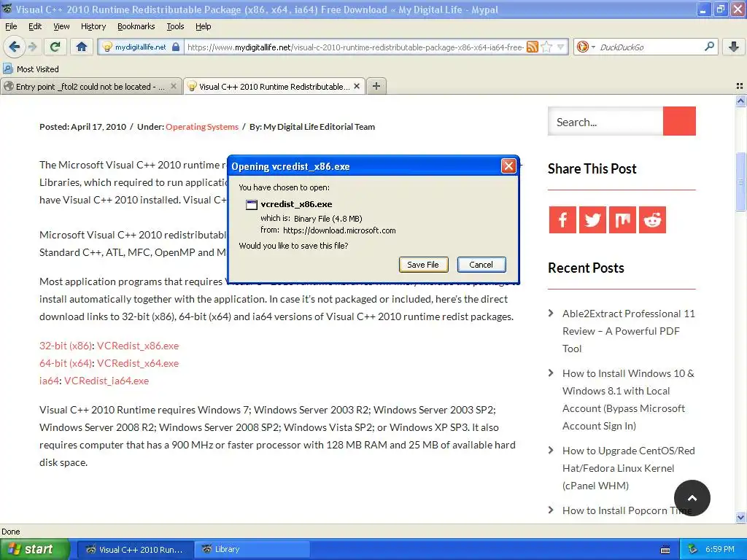Click the vcredist_x86.exe file icon in dialog
The height and width of the screenshot is (560, 747).
tap(251, 205)
